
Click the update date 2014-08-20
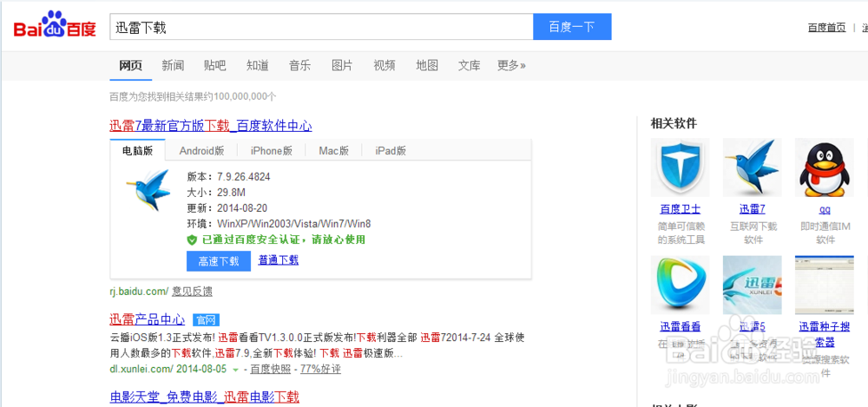click(x=243, y=208)
